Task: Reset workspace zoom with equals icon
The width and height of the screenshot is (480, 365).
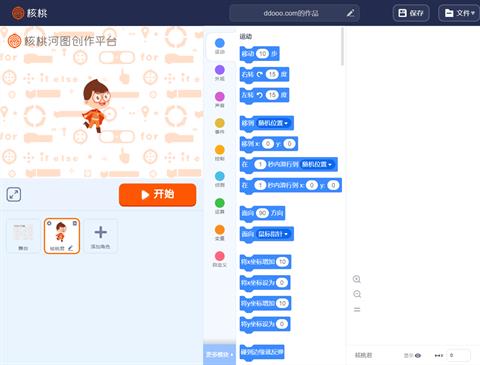Action: tap(357, 310)
